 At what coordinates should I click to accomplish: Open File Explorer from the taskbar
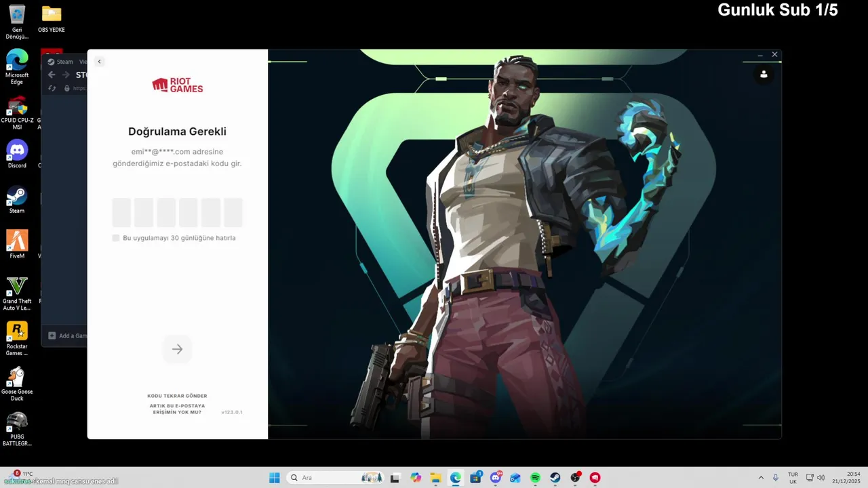click(x=435, y=478)
